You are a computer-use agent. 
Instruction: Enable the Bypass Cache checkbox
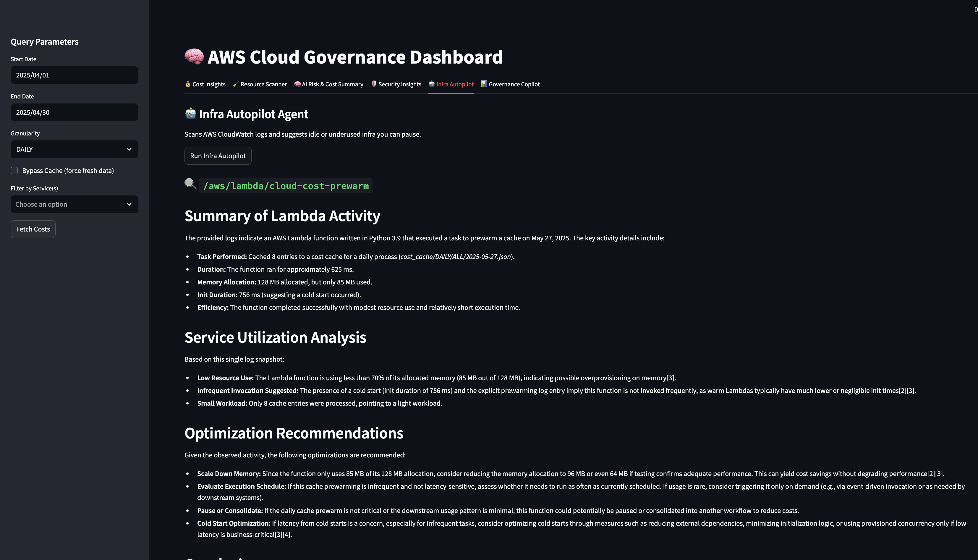(x=14, y=170)
